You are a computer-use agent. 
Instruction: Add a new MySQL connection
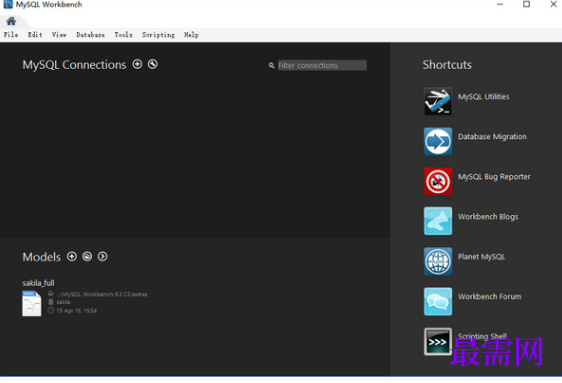coord(137,64)
